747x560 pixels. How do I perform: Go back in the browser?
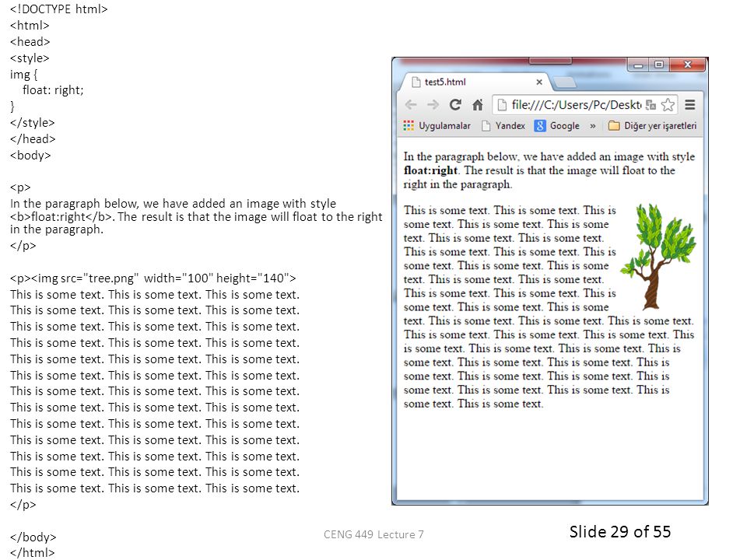pyautogui.click(x=411, y=105)
